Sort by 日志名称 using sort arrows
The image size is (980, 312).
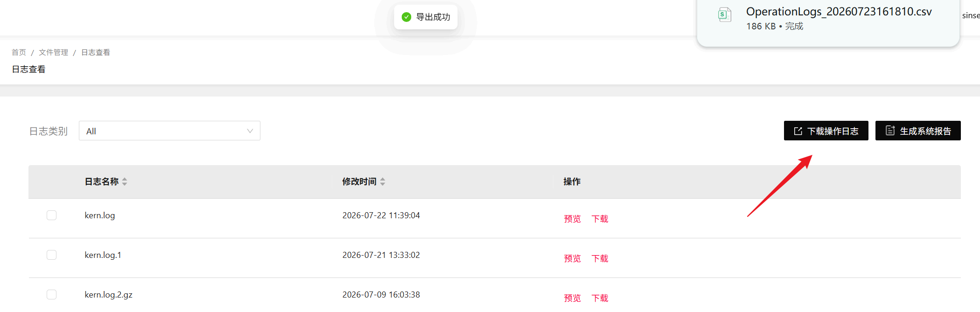click(125, 182)
